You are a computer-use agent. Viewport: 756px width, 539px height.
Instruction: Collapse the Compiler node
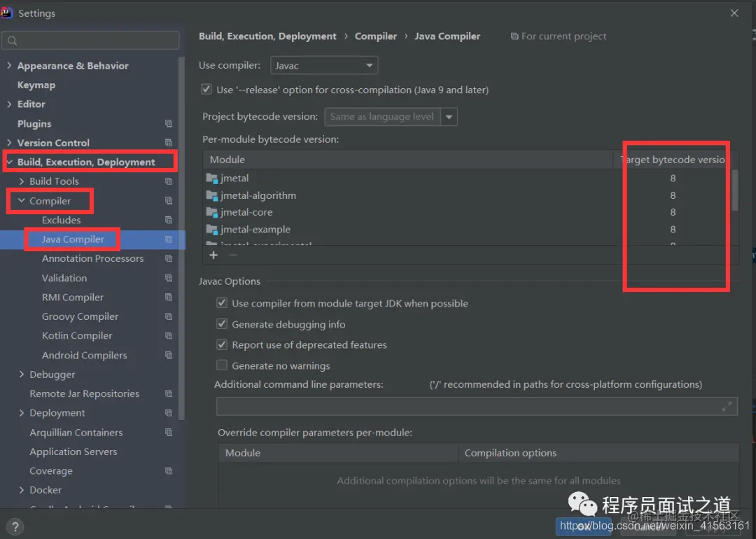(21, 200)
